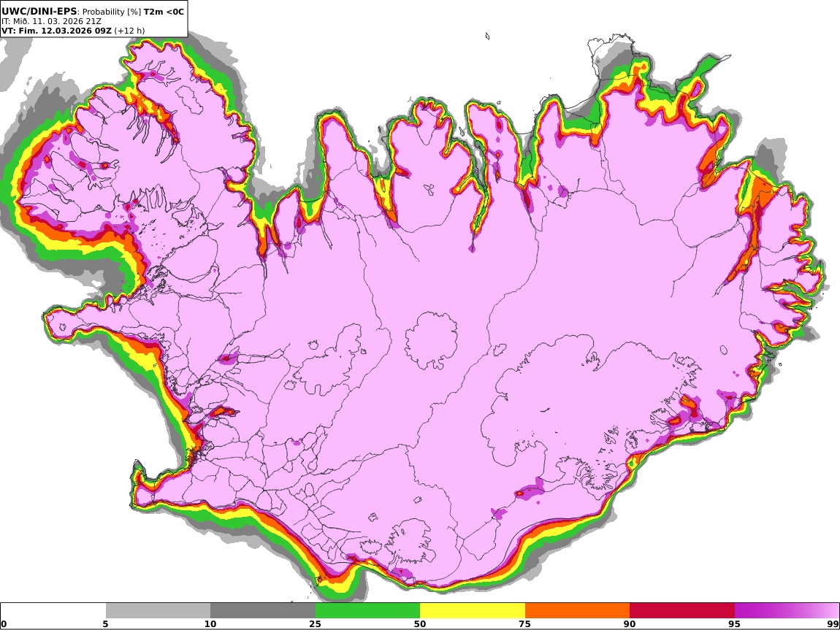Screen dimensions: 840x630
Task: Click the legend label '5'
Action: coord(105,624)
